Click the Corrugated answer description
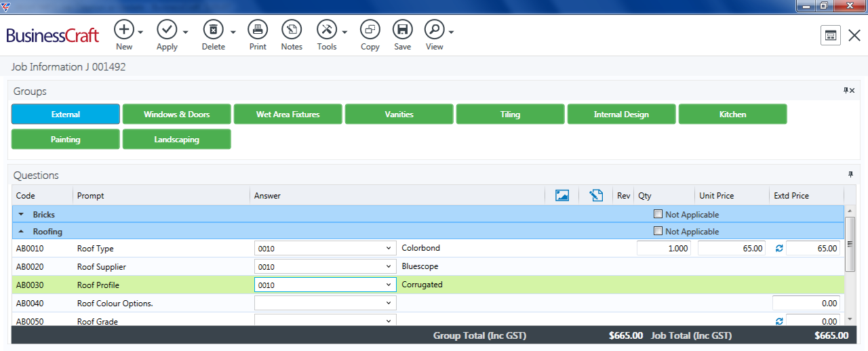The width and height of the screenshot is (868, 351). 422,285
